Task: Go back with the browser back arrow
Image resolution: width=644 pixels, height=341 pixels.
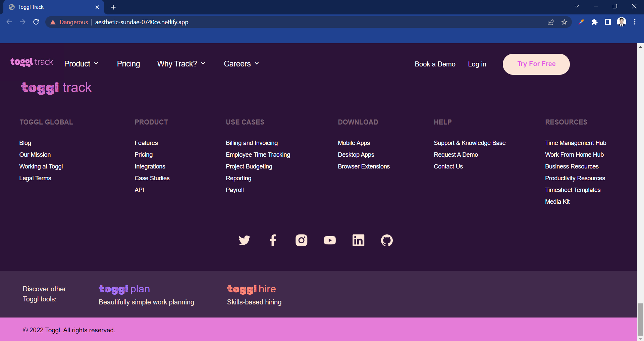Action: coord(9,22)
